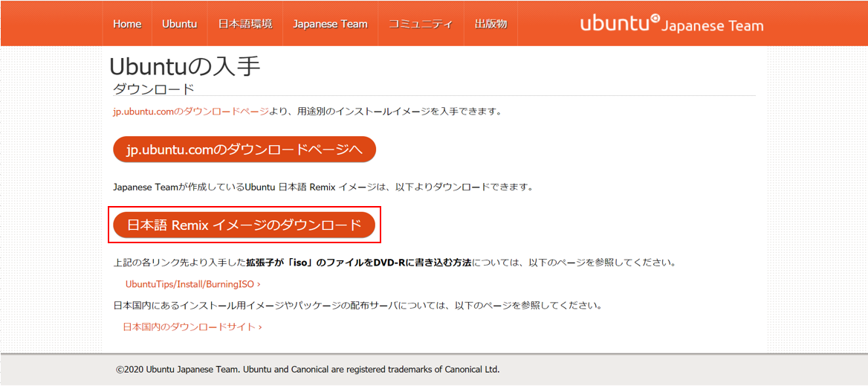Click the Japanese Team text in header logo
Image resolution: width=868 pixels, height=392 pixels.
[713, 26]
